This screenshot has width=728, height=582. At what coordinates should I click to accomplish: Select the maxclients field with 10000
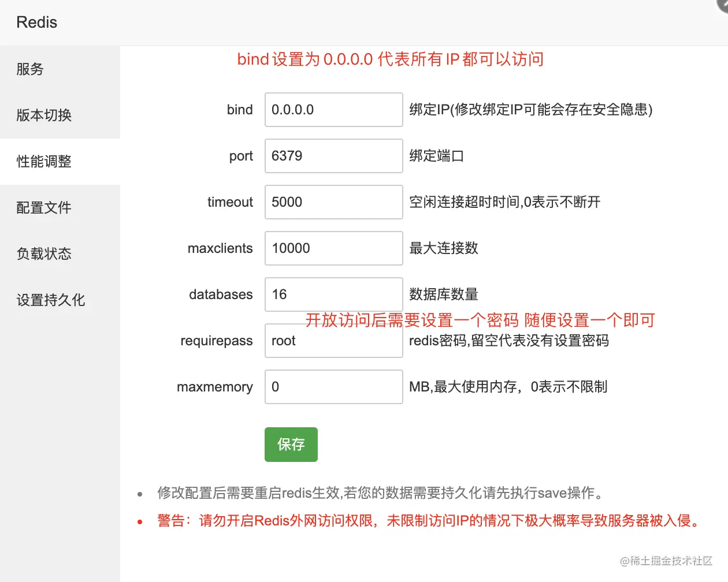tap(334, 248)
